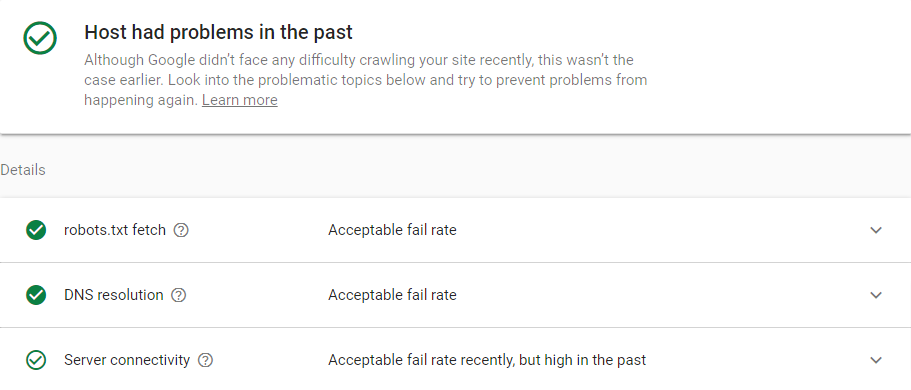The image size is (911, 390).
Task: Click the filled green check for DNS resolution
Action: click(x=36, y=295)
